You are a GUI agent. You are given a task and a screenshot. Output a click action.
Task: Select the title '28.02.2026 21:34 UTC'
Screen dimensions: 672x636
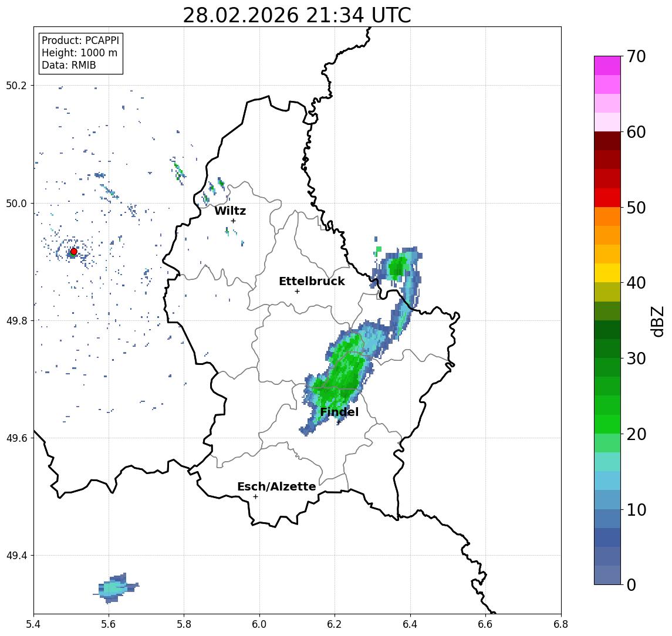pyautogui.click(x=297, y=16)
